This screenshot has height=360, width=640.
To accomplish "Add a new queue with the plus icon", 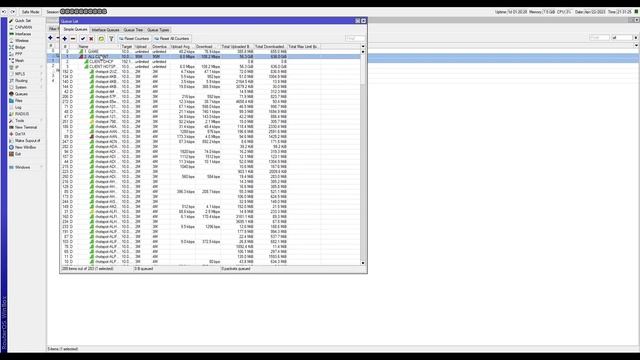I will tap(64, 39).
